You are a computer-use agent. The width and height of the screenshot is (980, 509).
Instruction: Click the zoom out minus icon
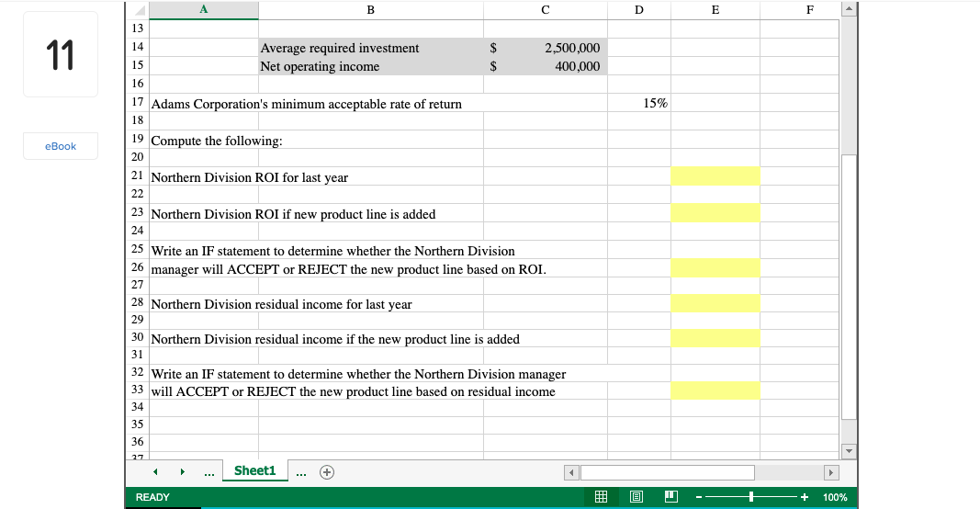click(699, 497)
